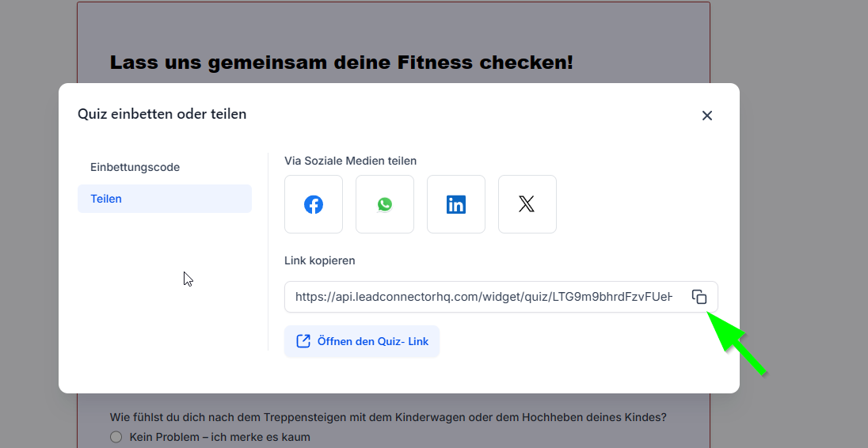
Task: Share the quiz on Facebook
Action: pyautogui.click(x=314, y=204)
